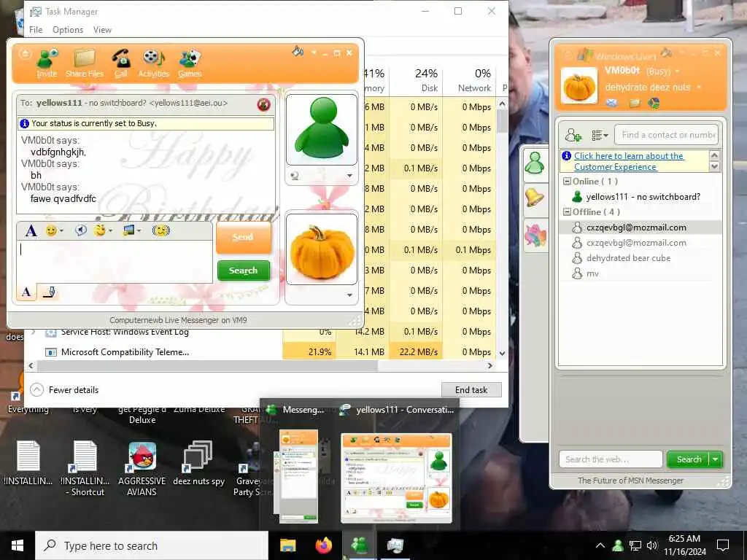This screenshot has height=560, width=747.
Task: Switch to handwriting input mode
Action: (49, 292)
